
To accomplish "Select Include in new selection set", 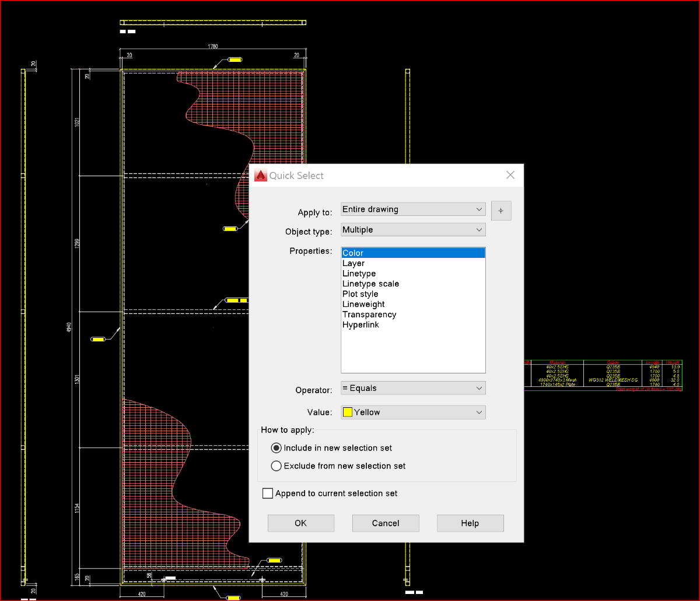I will tap(276, 448).
